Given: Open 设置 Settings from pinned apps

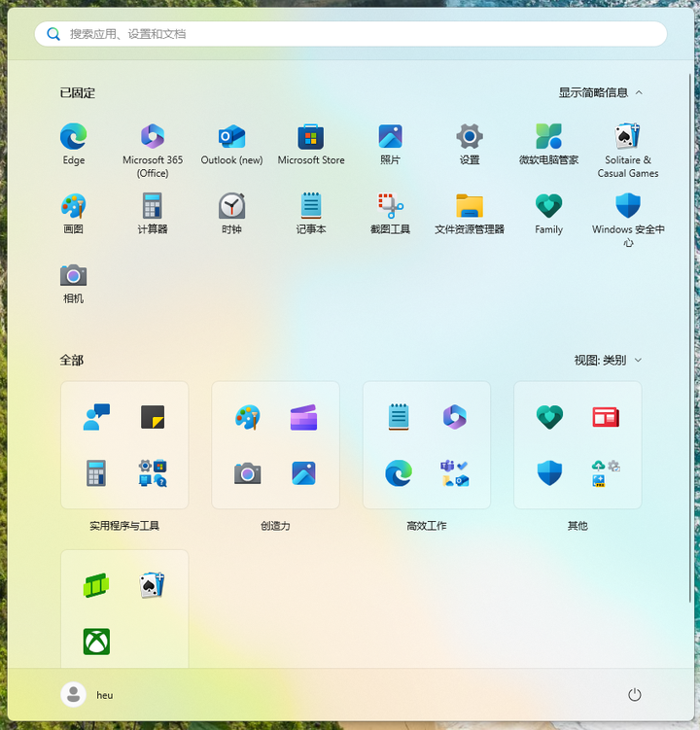Looking at the screenshot, I should (x=470, y=144).
